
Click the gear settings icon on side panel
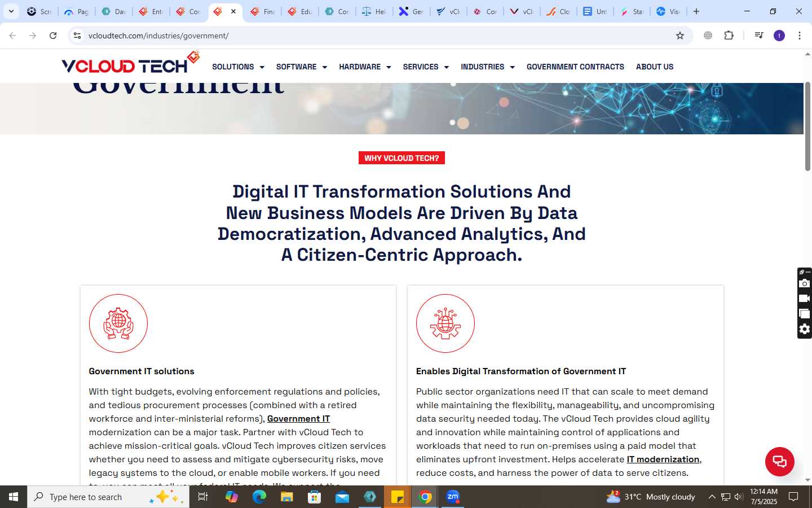click(x=805, y=329)
